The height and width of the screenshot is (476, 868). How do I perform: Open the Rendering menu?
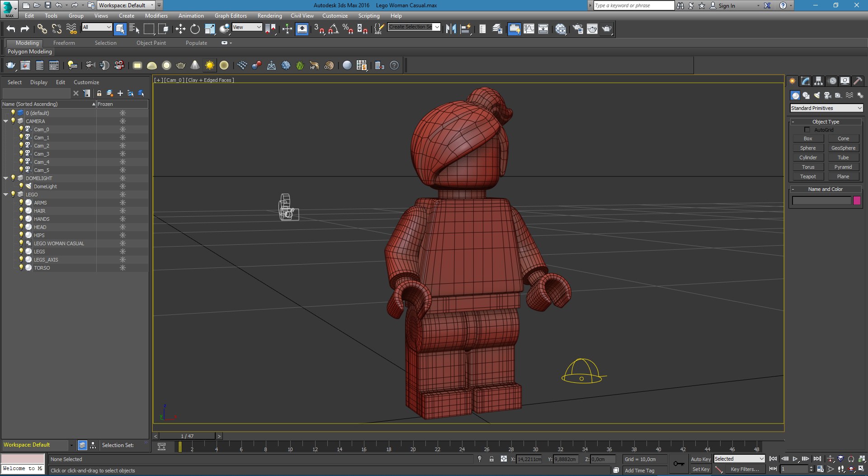(269, 16)
